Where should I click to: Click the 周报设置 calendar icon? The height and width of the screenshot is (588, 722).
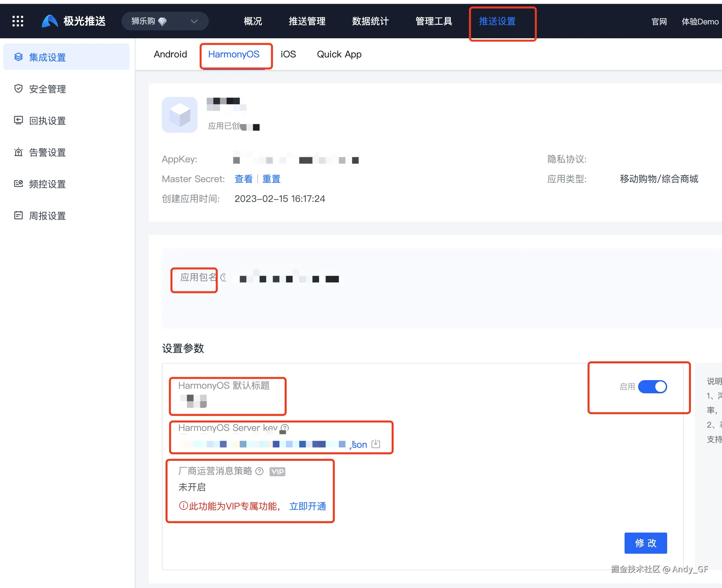click(18, 215)
